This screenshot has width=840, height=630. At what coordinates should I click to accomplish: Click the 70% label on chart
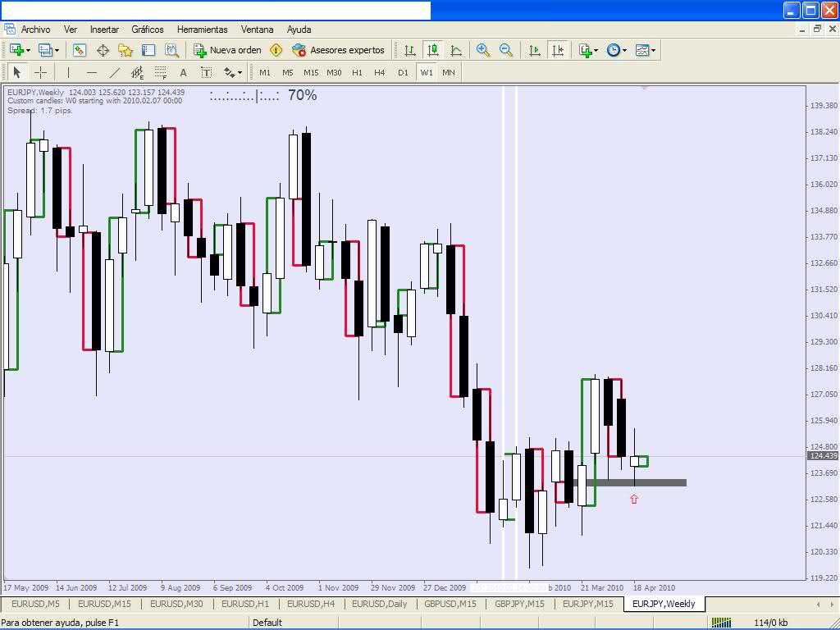[302, 95]
